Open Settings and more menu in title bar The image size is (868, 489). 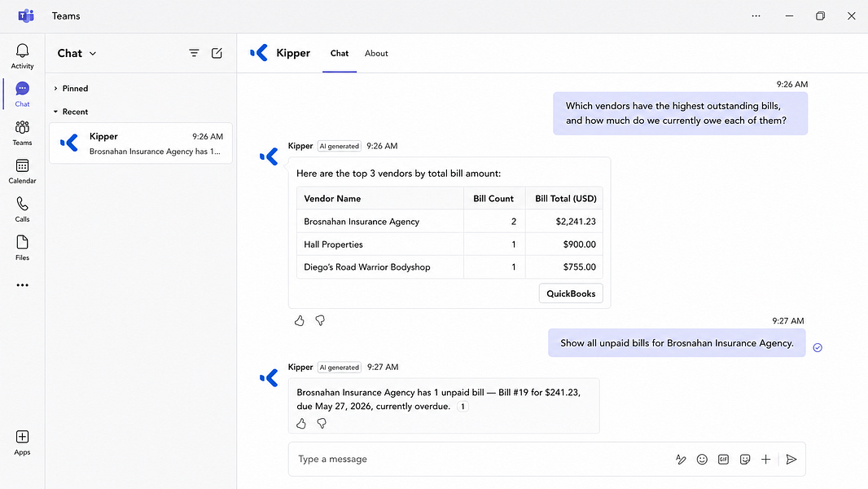pyautogui.click(x=756, y=16)
